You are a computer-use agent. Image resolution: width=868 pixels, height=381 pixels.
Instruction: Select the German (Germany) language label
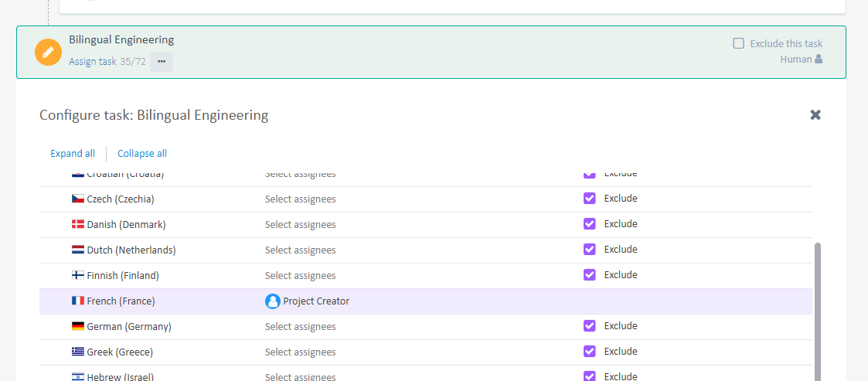point(129,326)
